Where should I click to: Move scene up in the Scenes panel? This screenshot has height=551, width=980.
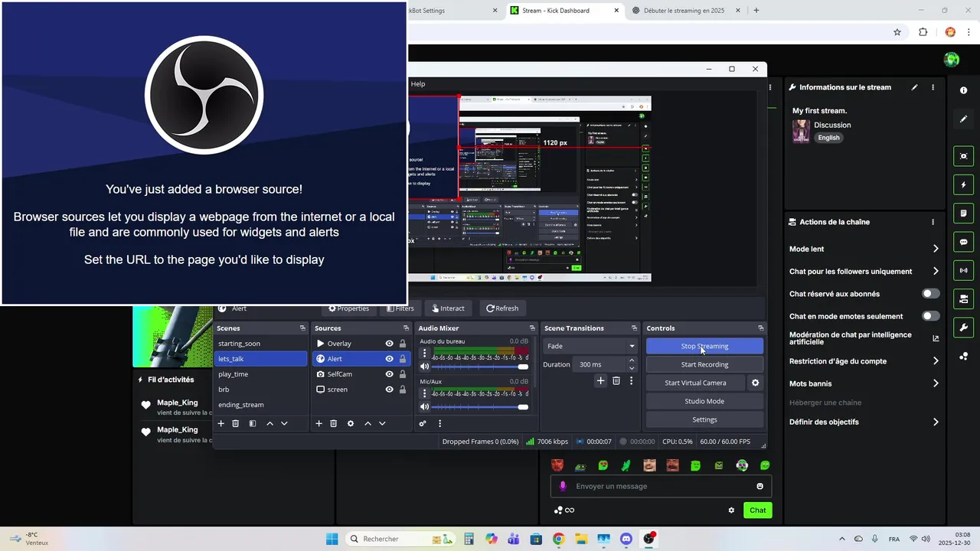click(269, 423)
